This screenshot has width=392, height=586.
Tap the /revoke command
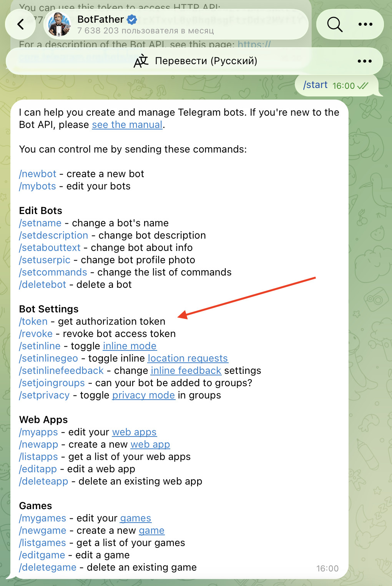[x=36, y=334]
